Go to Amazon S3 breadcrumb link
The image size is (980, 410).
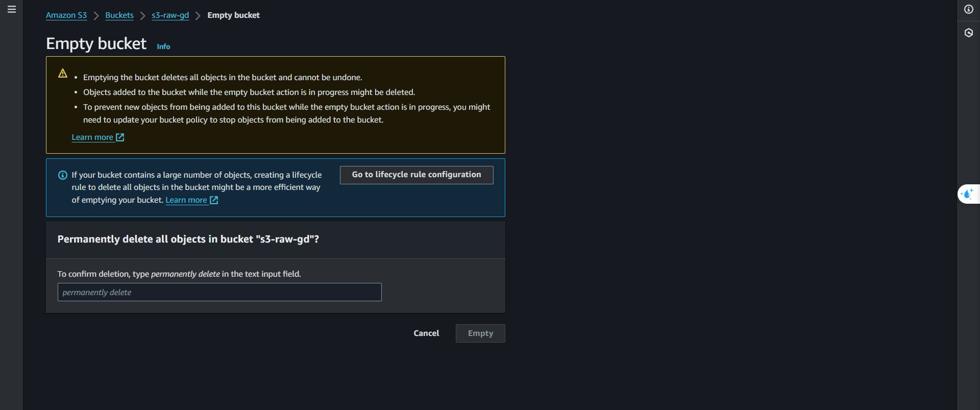(66, 15)
